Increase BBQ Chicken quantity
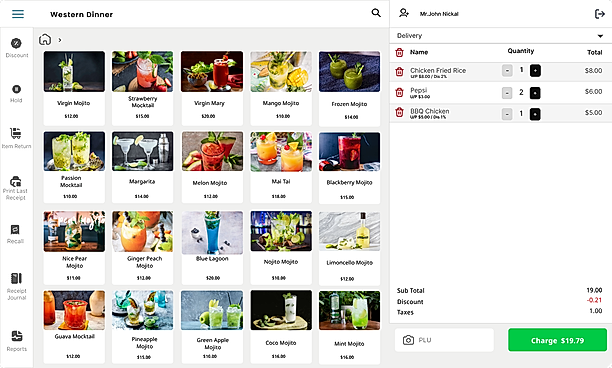 [x=535, y=114]
